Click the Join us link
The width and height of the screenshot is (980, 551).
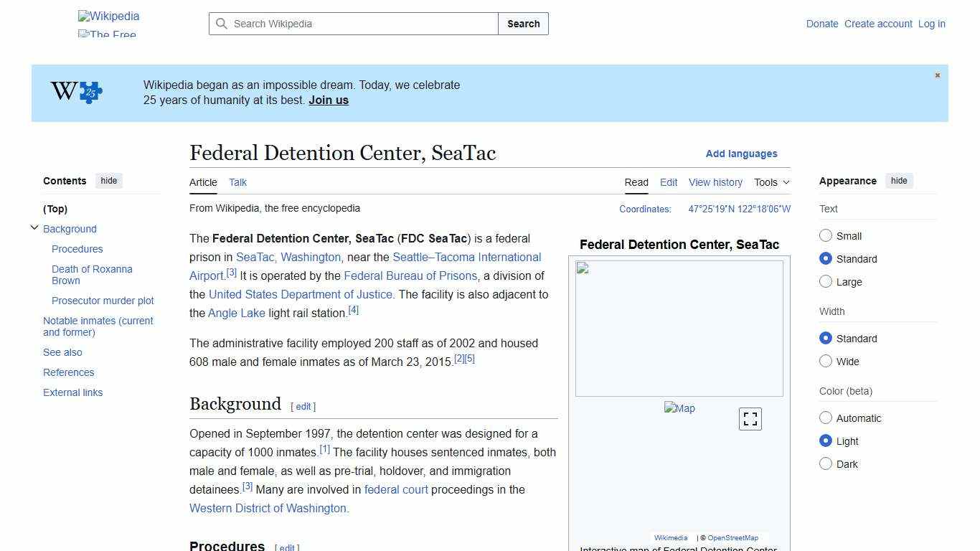tap(328, 100)
